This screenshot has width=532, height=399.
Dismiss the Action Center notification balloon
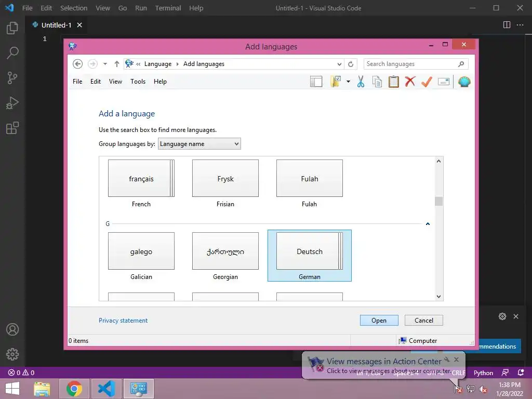coord(456,360)
